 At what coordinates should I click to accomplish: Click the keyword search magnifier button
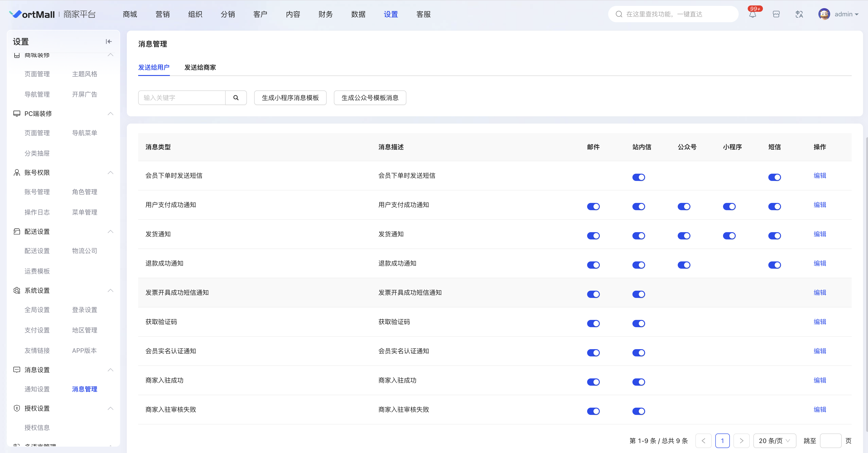236,98
